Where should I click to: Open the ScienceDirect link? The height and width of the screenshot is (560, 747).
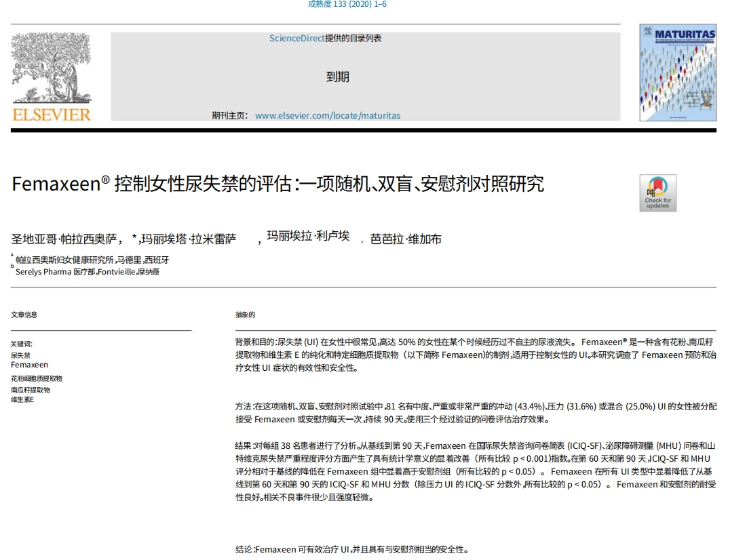296,38
